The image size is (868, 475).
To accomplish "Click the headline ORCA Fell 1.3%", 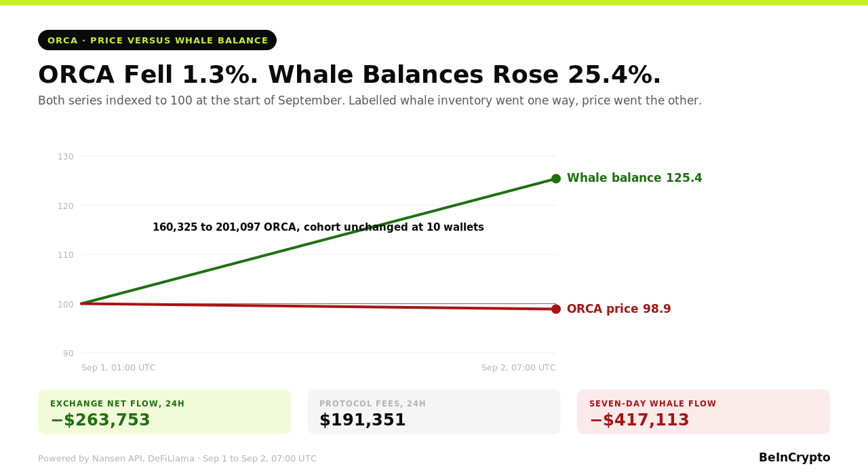I will 149,75.
